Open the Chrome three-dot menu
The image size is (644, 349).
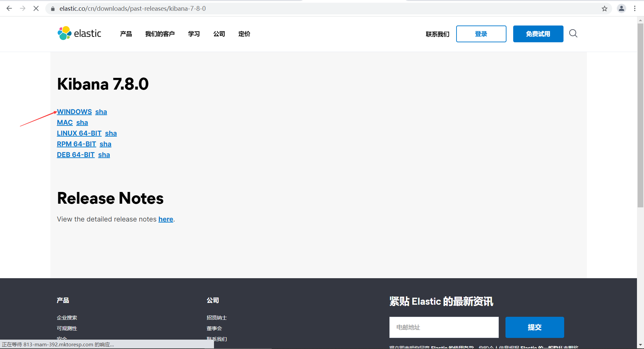coord(635,8)
